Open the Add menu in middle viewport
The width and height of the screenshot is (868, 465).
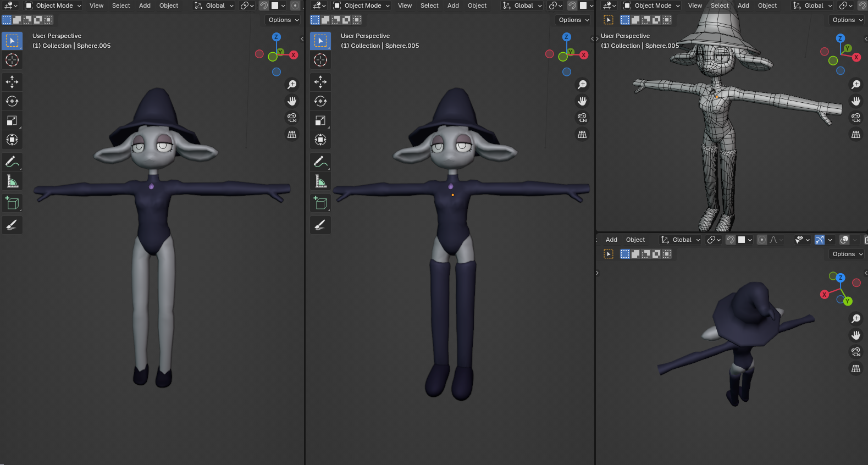tap(453, 5)
